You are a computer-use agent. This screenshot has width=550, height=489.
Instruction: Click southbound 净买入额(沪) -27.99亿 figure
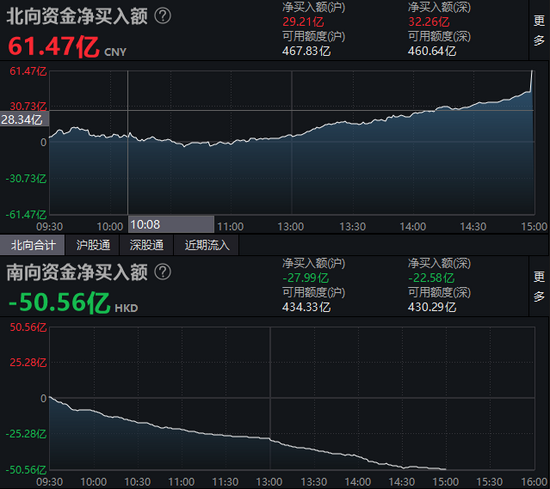(x=306, y=278)
